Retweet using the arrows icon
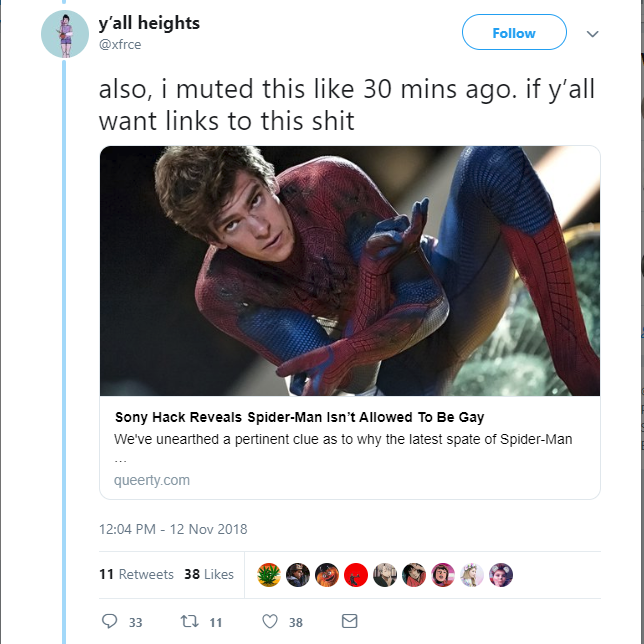 190,621
